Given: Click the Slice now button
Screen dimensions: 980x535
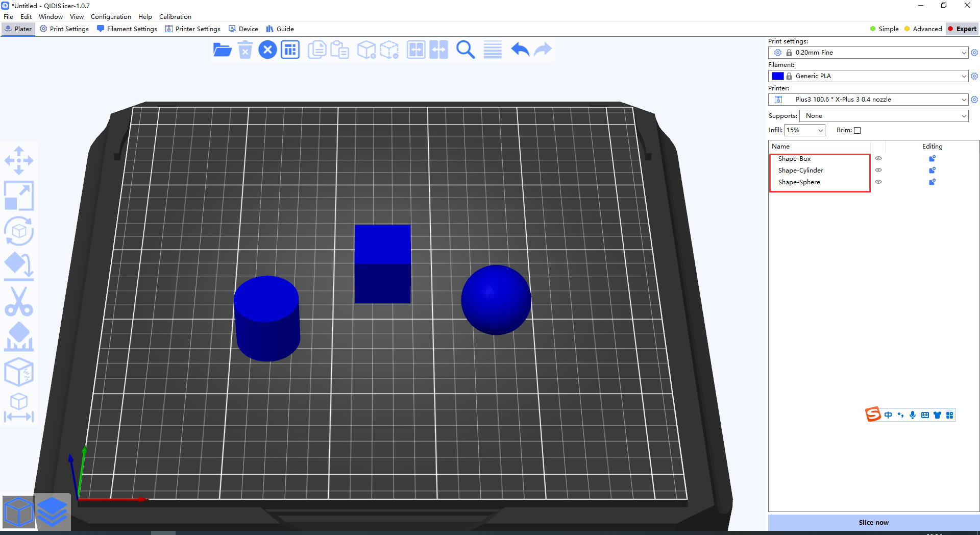Looking at the screenshot, I should 873,522.
